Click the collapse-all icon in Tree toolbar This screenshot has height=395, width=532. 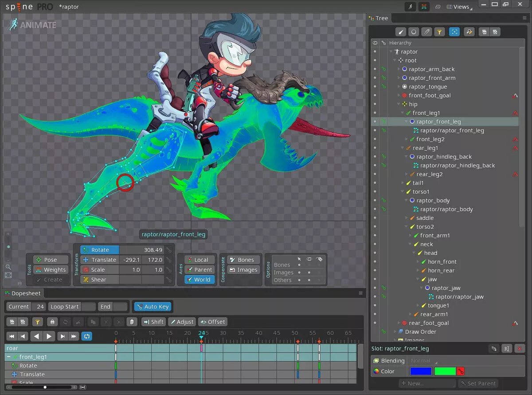[484, 32]
